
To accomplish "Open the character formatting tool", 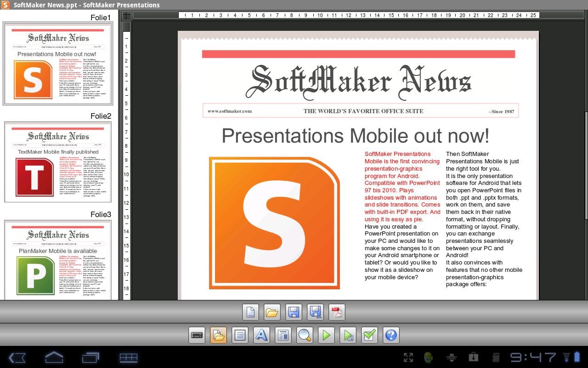I will [x=261, y=335].
